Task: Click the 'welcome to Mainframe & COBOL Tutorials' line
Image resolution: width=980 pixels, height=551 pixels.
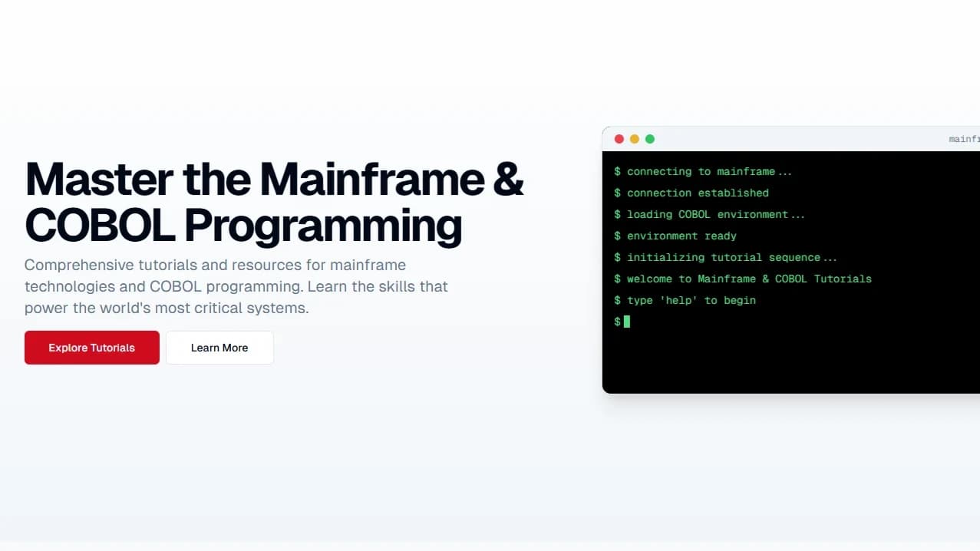Action: click(743, 279)
